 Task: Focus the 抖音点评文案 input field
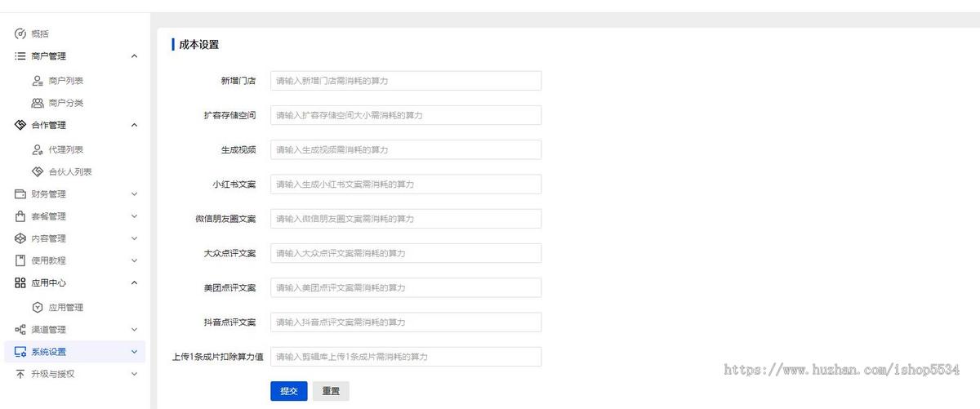(406, 322)
